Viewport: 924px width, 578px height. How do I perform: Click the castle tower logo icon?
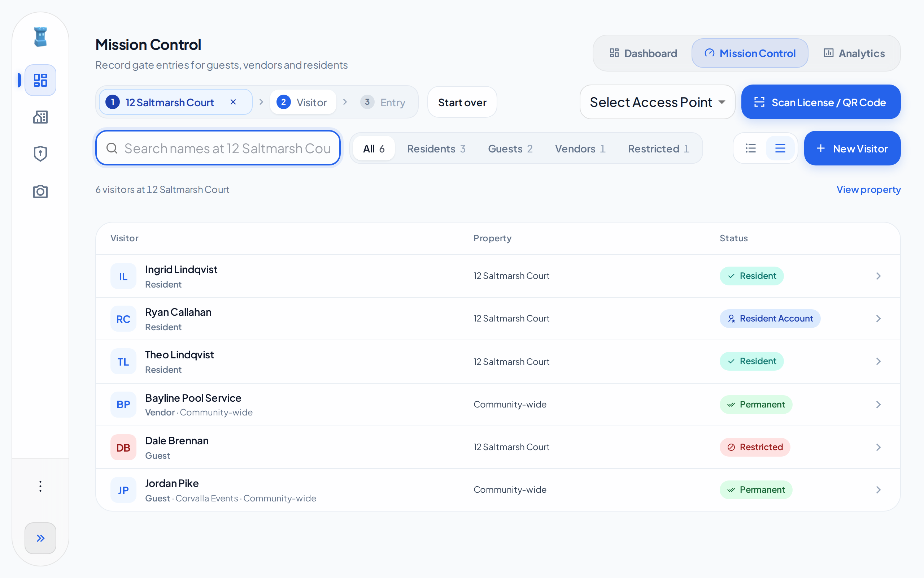point(40,37)
